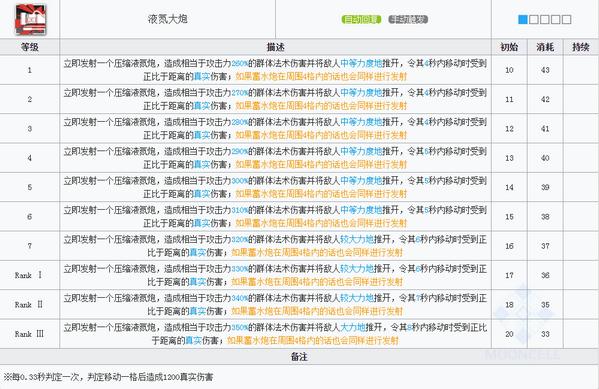Click the 备注 section header
The width and height of the screenshot is (599, 389).
tap(299, 357)
